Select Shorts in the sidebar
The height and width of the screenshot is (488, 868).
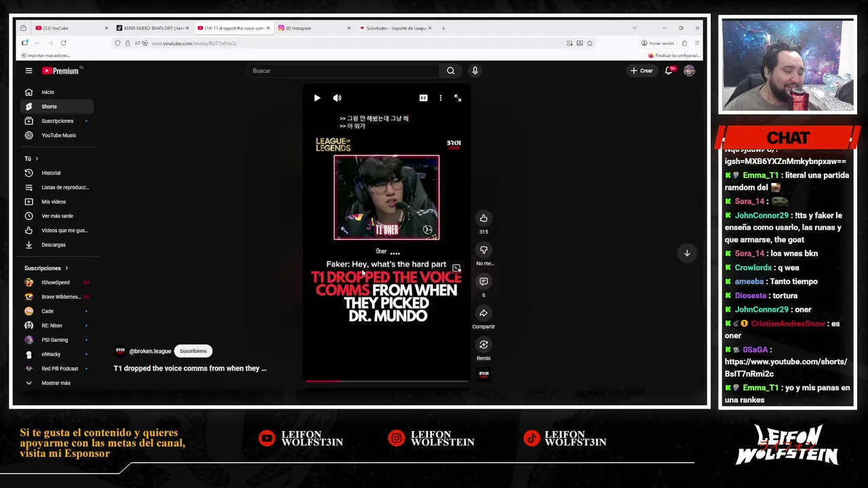point(57,106)
